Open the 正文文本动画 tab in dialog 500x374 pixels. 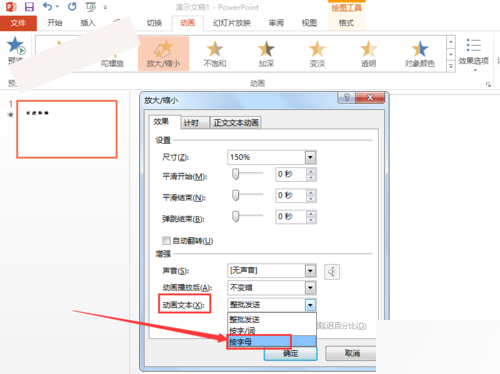coord(236,123)
